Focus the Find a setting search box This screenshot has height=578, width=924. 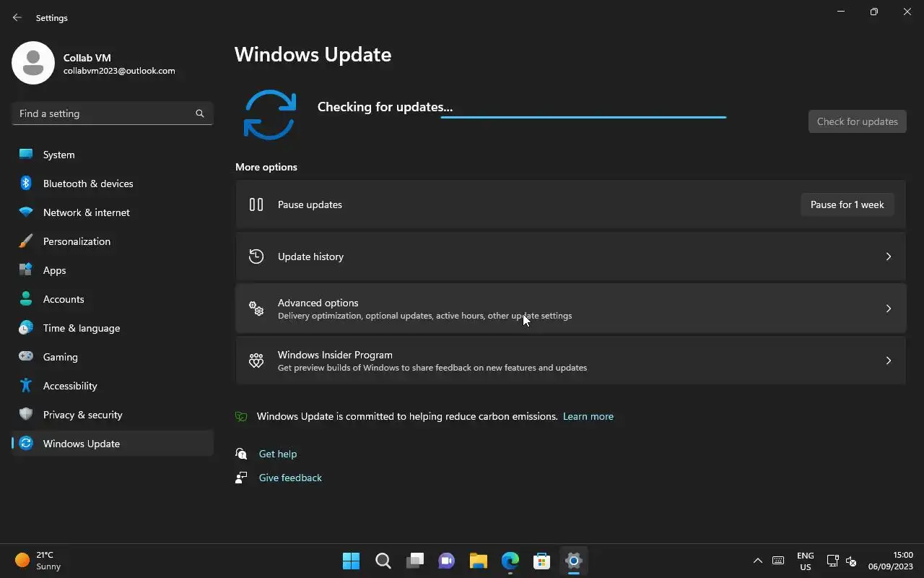click(x=113, y=113)
